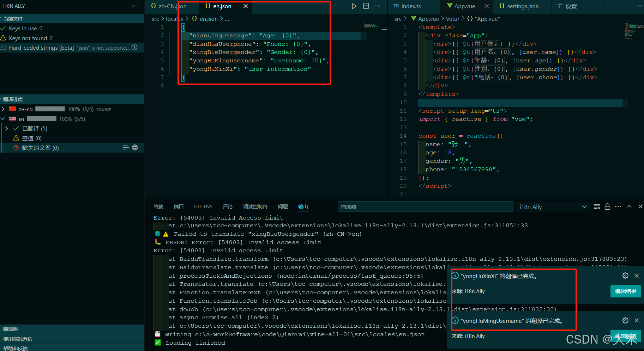Click the help icon beside Hard-coded strings
This screenshot has height=351, width=644.
pos(134,48)
